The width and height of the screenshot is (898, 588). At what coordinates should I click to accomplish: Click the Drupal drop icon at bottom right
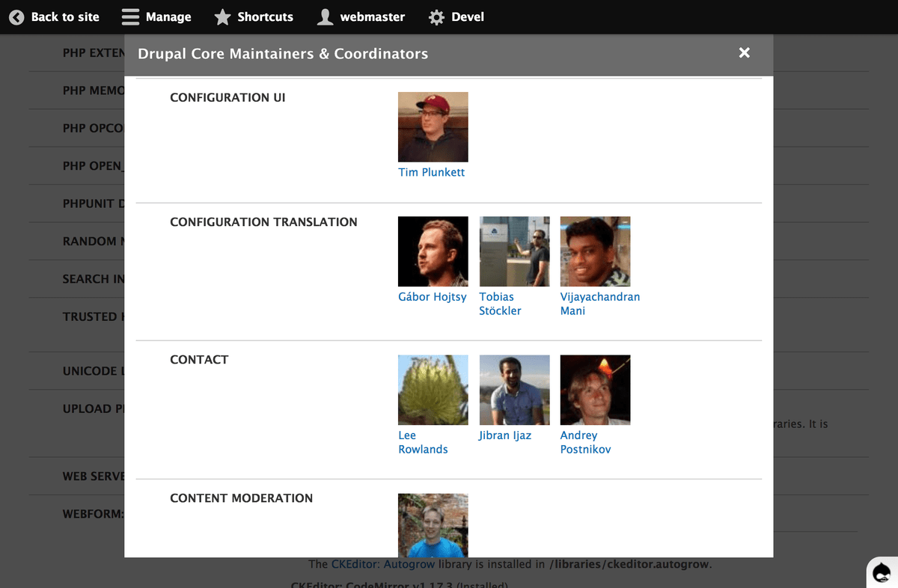[882, 572]
